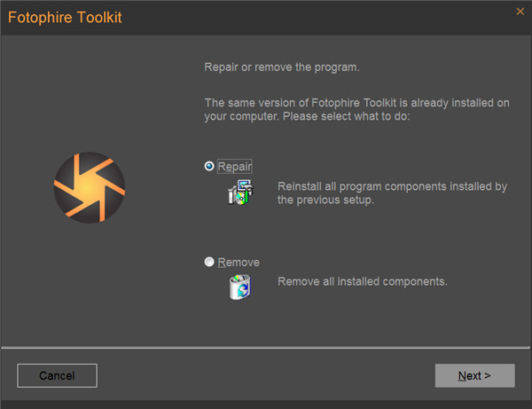Screen dimensions: 532x409
Task: Close the Fotophire Toolkit setup window
Action: tap(520, 12)
